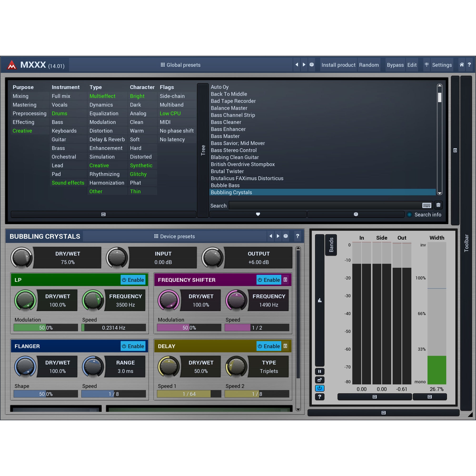476x476 pixels.
Task: Click the random preset dice in the title bar
Action: (312, 65)
